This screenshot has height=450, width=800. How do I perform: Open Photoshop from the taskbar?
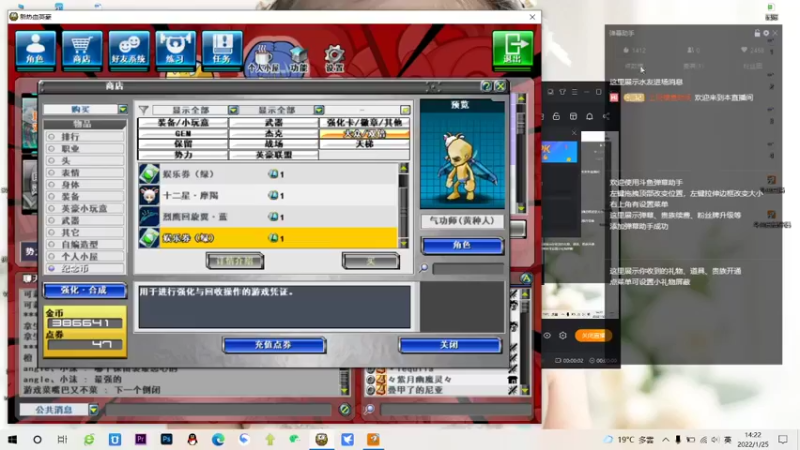[x=166, y=439]
